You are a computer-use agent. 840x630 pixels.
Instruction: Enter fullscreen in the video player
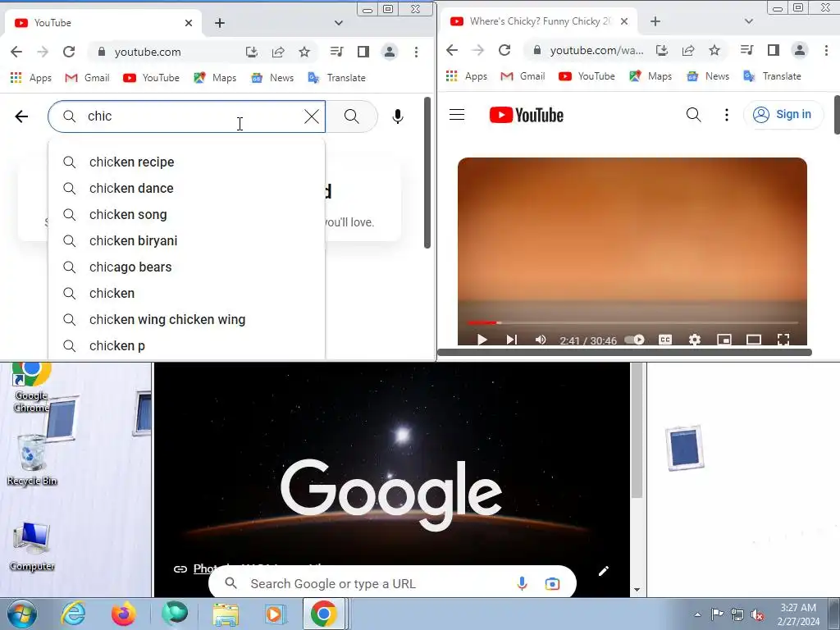(783, 339)
